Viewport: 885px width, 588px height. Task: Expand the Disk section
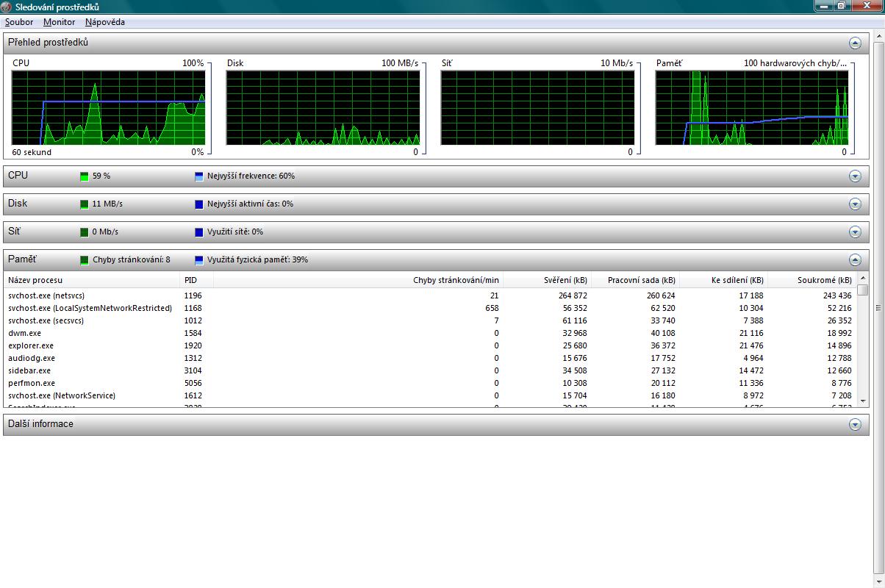pyautogui.click(x=855, y=204)
